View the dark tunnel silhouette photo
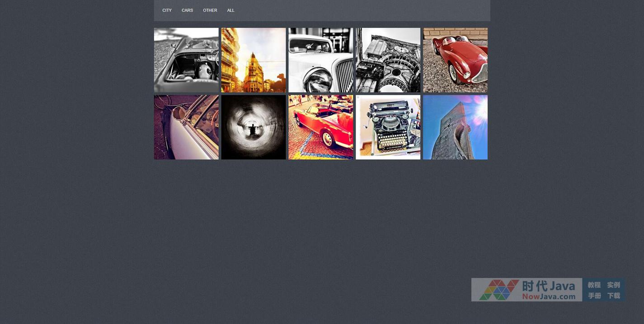 254,127
